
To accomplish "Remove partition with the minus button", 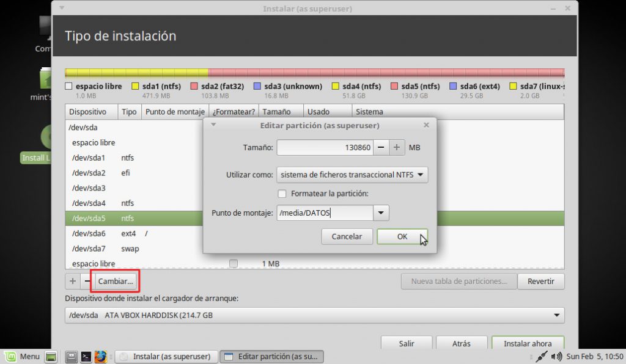I will [87, 282].
